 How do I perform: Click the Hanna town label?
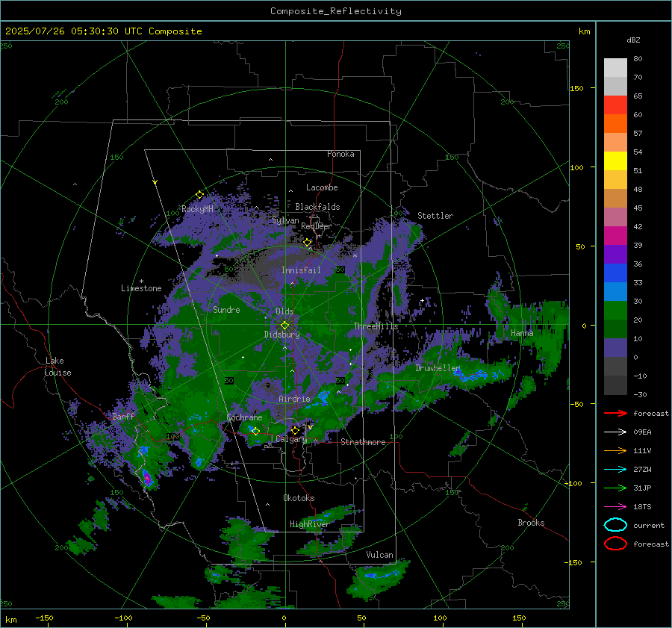[522, 332]
